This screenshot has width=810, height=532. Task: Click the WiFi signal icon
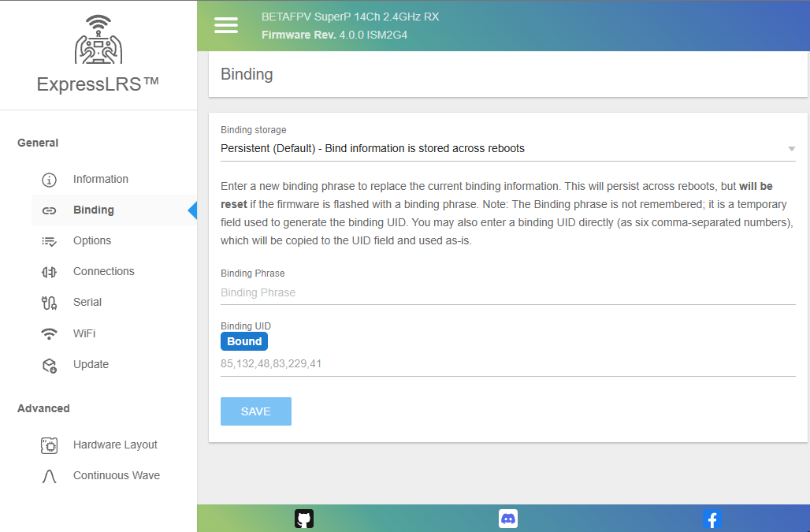coord(49,333)
